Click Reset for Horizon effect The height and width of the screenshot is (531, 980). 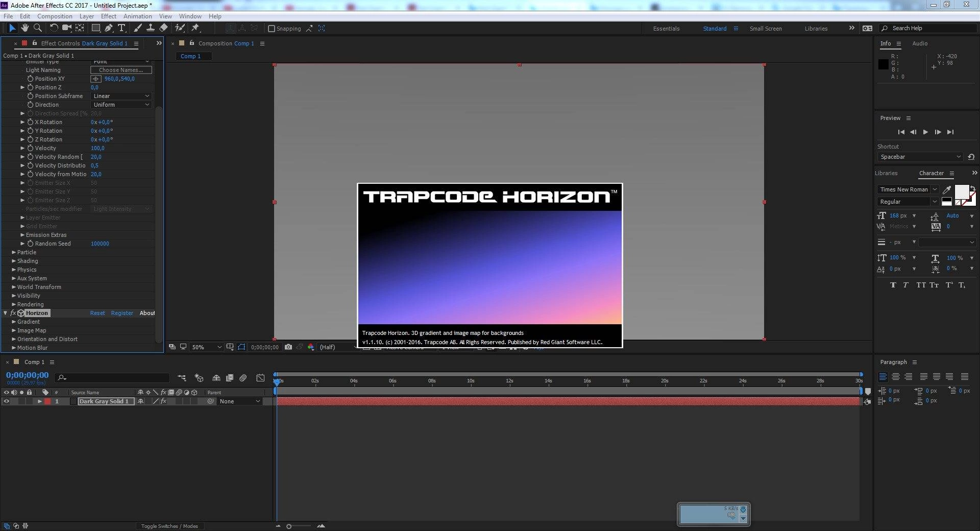97,313
